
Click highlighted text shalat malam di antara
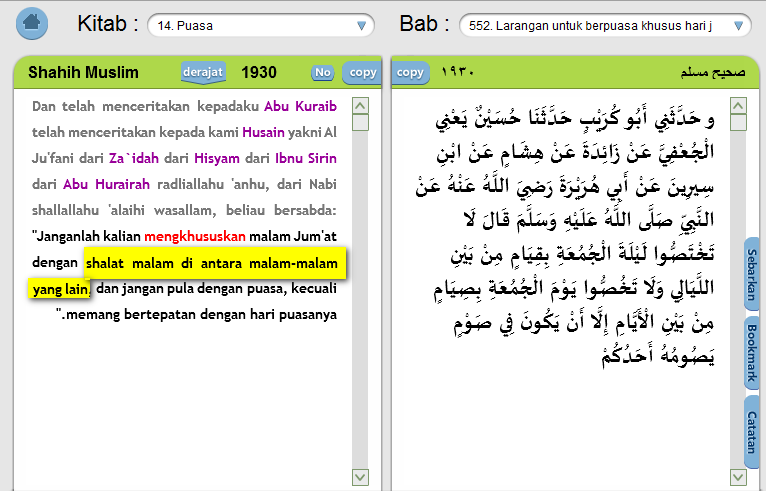pos(164,263)
